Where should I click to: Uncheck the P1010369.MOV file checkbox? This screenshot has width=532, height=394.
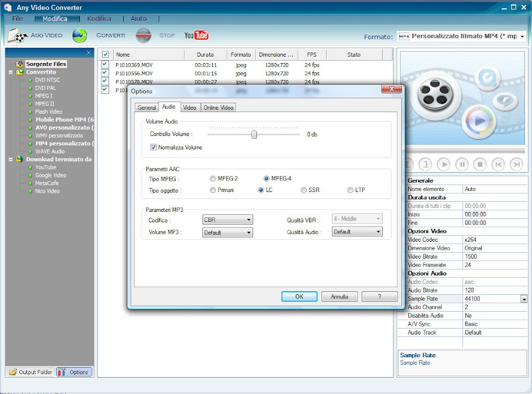click(105, 64)
